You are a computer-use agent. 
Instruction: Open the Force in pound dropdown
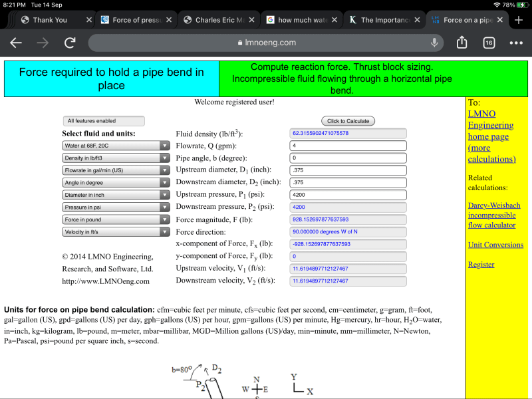[116, 219]
